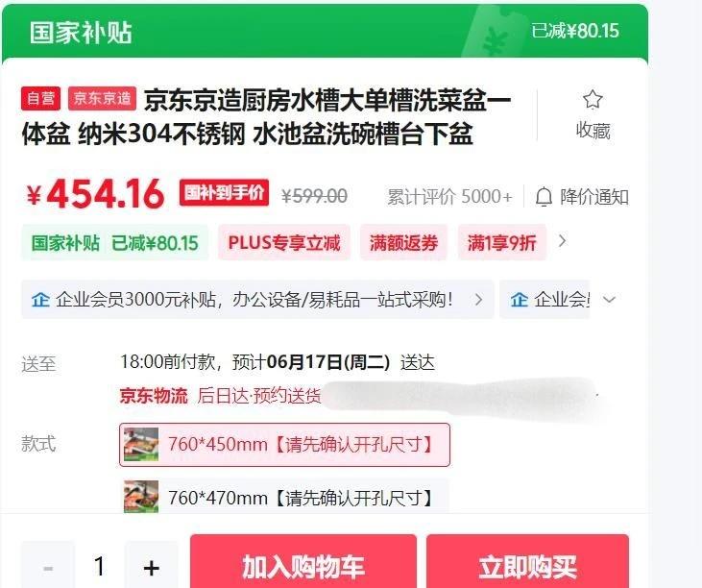Click the quantity input field
Screen dimensions: 702x588
coord(99,566)
